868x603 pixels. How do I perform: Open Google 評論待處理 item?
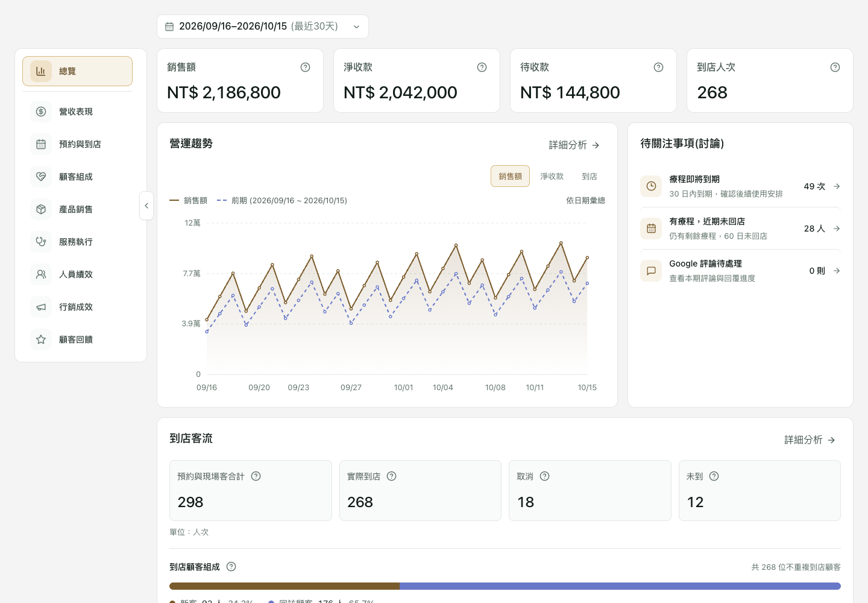[x=740, y=271]
